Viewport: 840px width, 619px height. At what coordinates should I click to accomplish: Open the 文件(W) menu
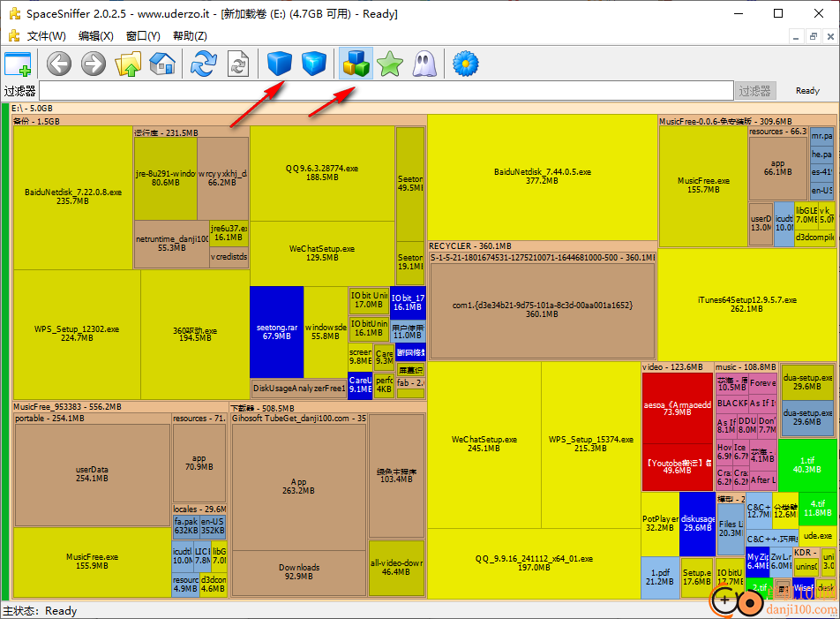coord(47,36)
